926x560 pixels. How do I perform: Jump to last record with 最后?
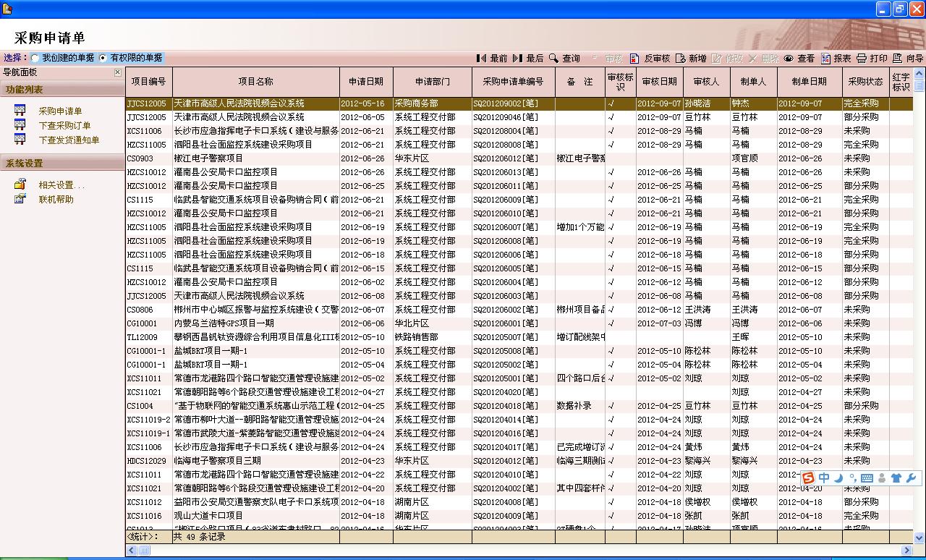tap(528, 58)
